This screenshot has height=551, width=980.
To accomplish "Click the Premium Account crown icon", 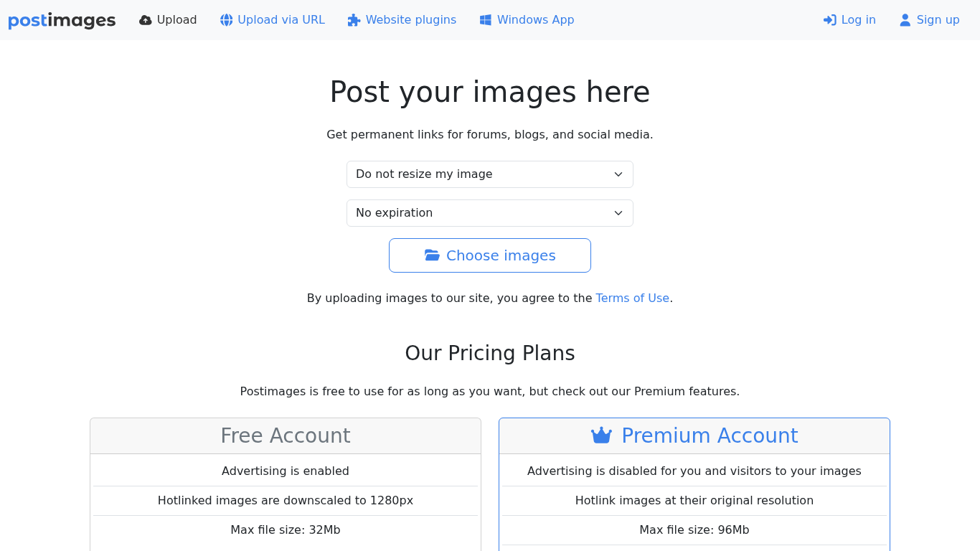I will click(601, 435).
